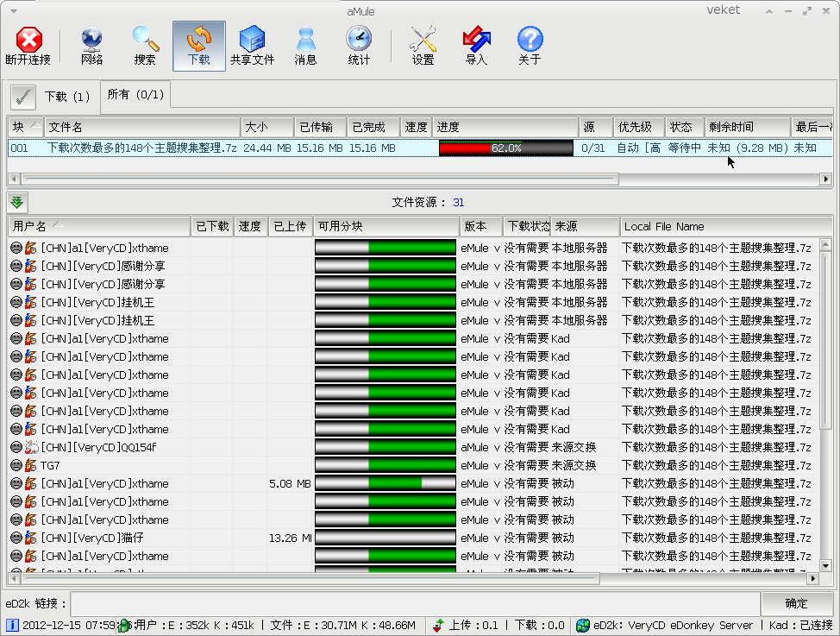Sort downloads by 源 column header
Image resolution: width=840 pixels, height=636 pixels.
[x=596, y=127]
